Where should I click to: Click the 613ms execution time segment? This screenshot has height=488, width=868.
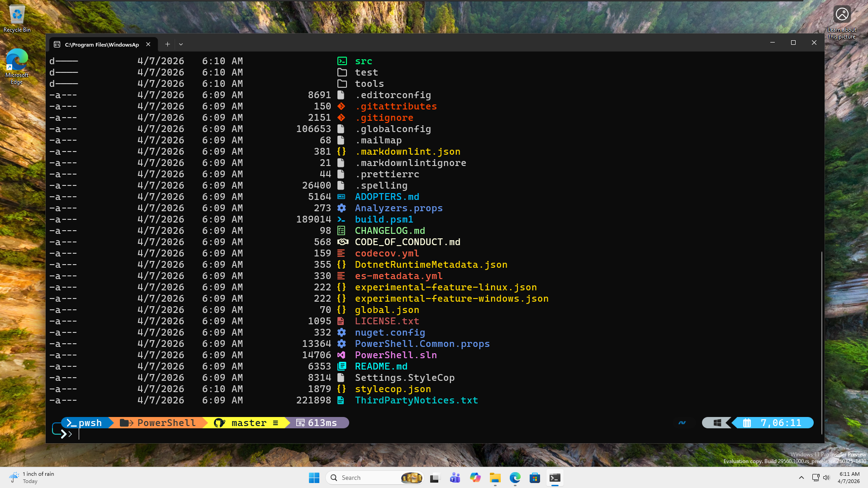(x=317, y=423)
